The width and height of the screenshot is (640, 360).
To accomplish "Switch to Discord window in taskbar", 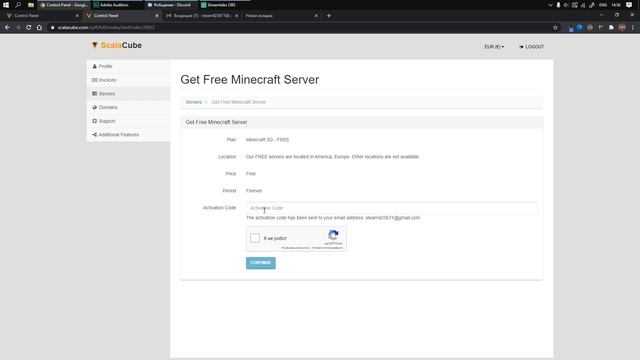I will coord(170,5).
